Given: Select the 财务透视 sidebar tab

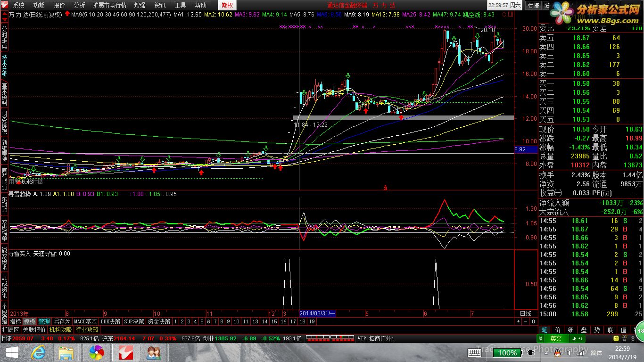Looking at the screenshot, I should pyautogui.click(x=4, y=123).
